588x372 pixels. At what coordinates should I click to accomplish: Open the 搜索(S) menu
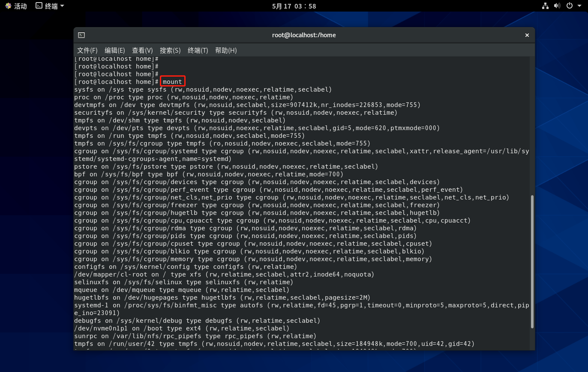[170, 51]
